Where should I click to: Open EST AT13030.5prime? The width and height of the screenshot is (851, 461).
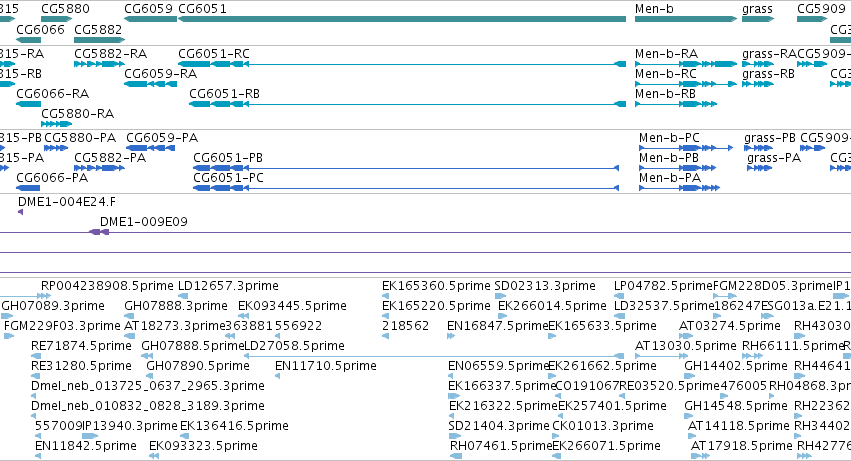[686, 346]
